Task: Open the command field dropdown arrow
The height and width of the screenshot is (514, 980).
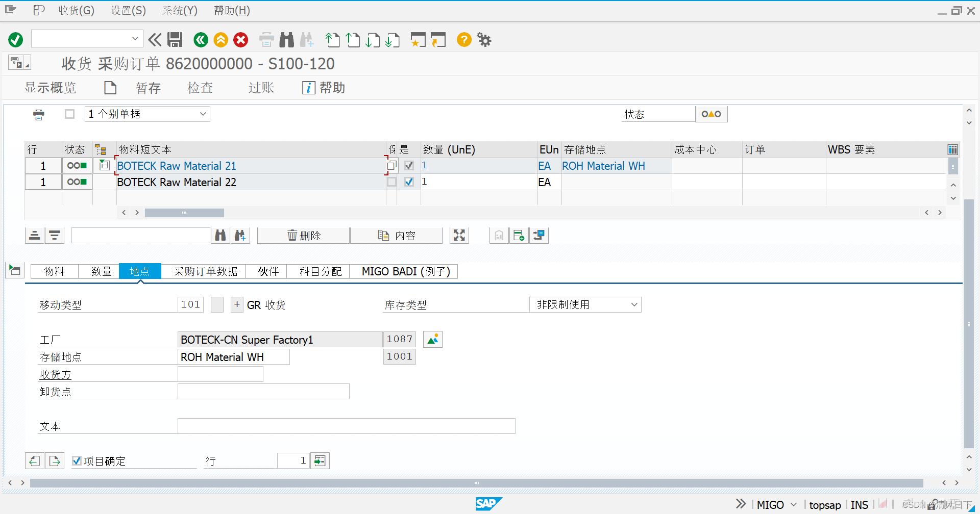Action: pos(135,39)
